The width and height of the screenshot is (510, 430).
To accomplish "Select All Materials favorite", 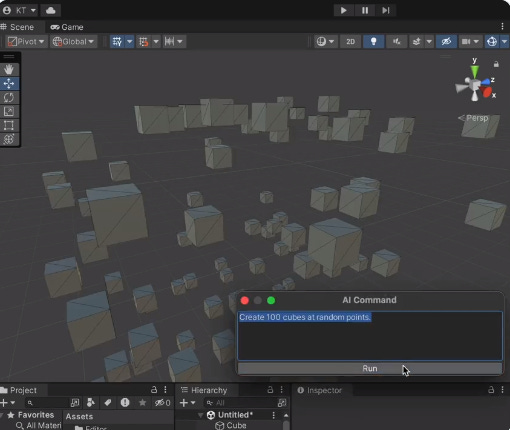I will [x=39, y=426].
